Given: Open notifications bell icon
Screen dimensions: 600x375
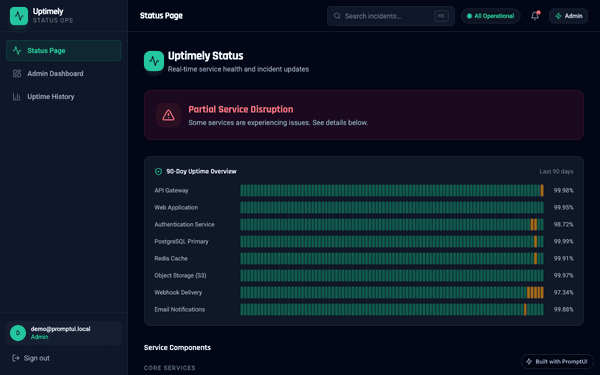Looking at the screenshot, I should (535, 16).
